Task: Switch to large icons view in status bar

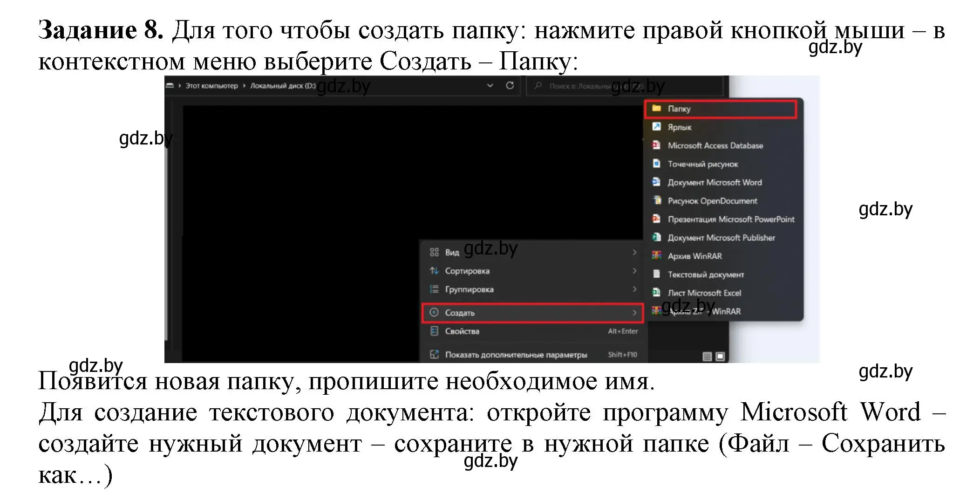Action: click(x=720, y=357)
